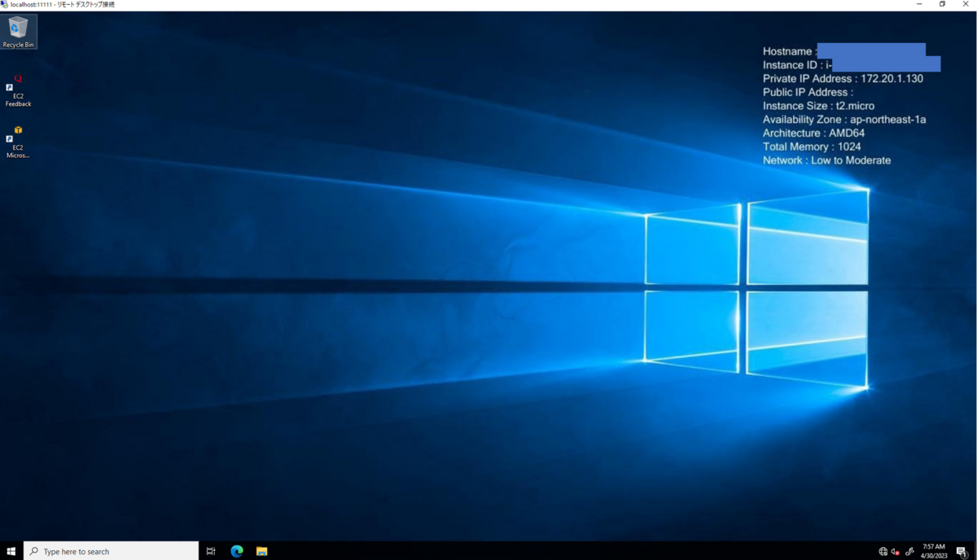Viewport: 977px width, 560px height.
Task: Restore down the remote desktop window
Action: (x=942, y=5)
